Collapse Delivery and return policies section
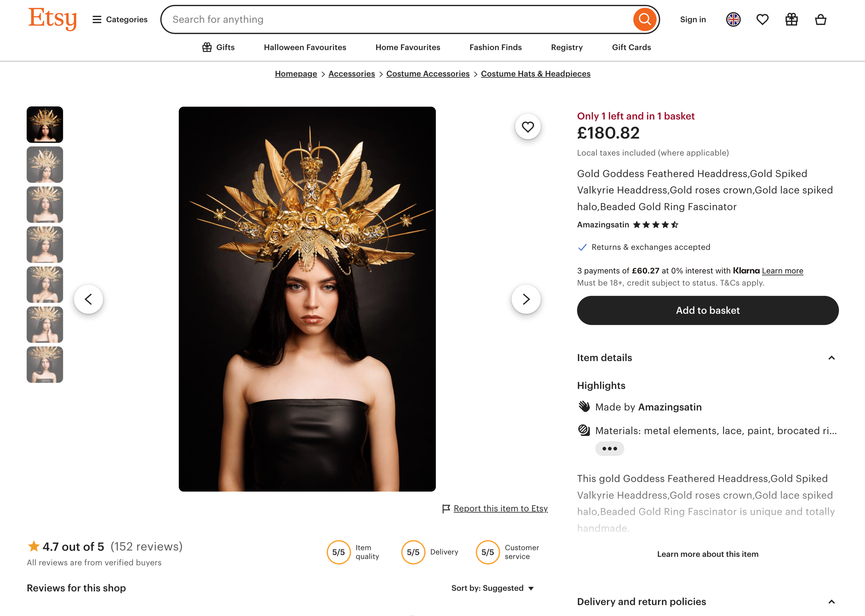This screenshot has height=616, width=865. tap(831, 601)
